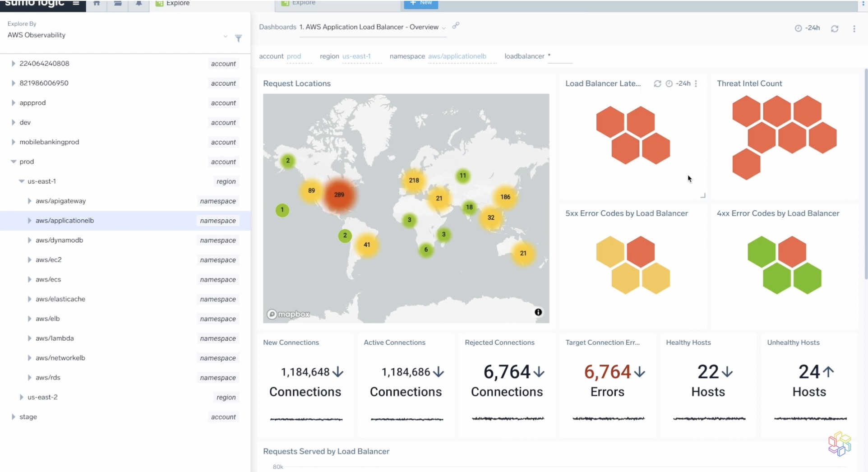Open the AWS Observability selector dropdown
This screenshot has height=472, width=868.
point(225,37)
